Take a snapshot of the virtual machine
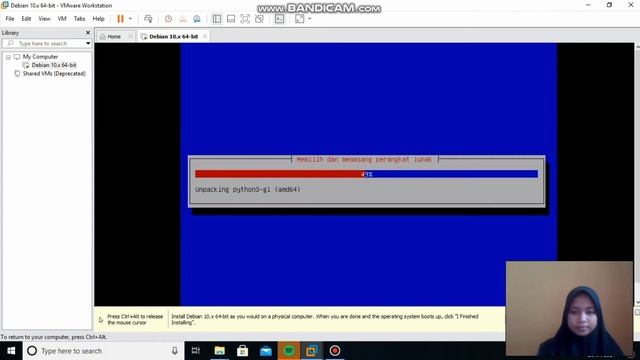The image size is (640, 360). 168,19
